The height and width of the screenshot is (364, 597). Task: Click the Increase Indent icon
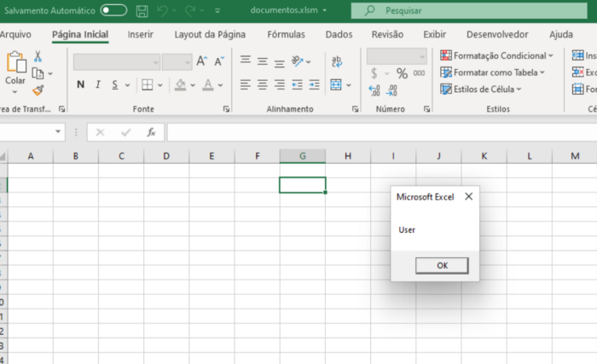(x=314, y=84)
